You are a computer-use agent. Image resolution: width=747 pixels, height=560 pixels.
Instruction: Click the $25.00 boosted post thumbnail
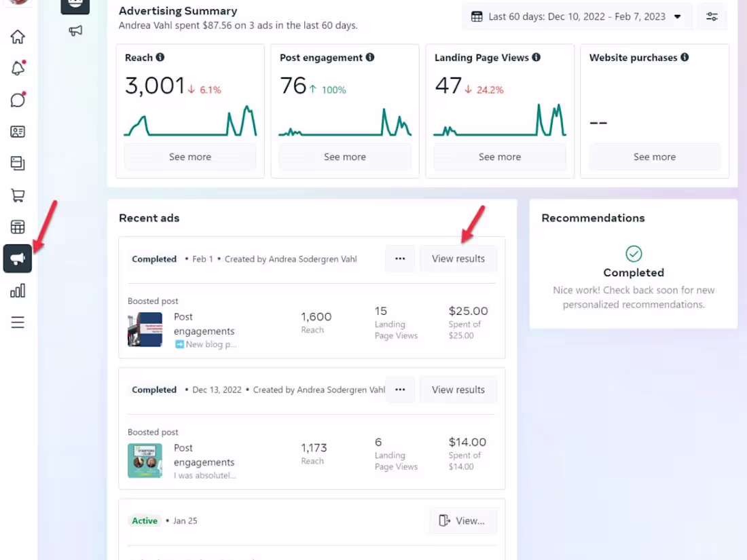click(145, 329)
